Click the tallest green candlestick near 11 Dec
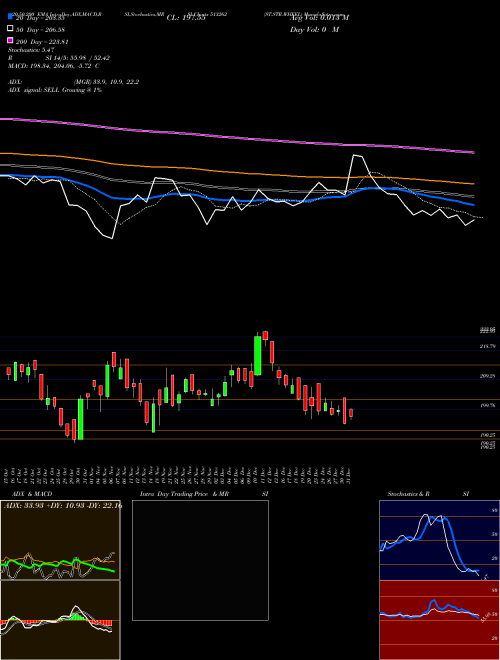 (258, 356)
